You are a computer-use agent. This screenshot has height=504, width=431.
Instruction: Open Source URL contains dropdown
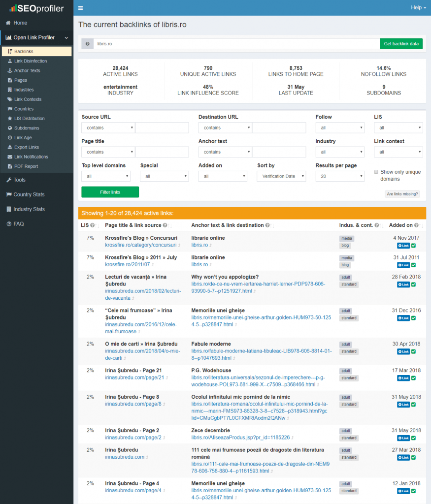(108, 127)
